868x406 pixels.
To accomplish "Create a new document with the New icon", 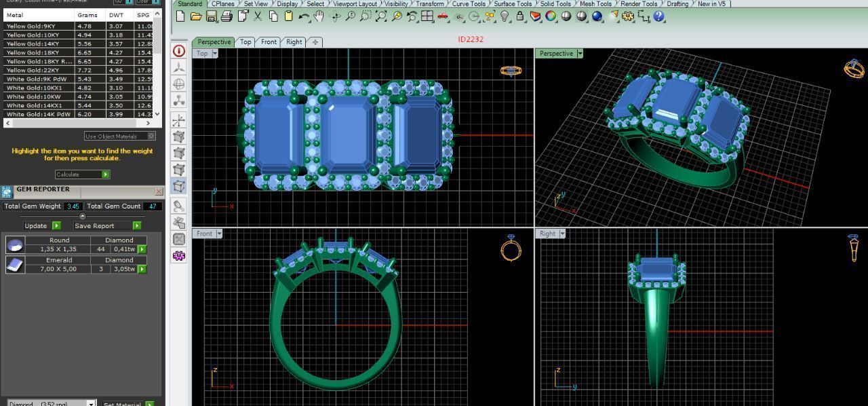I will 180,16.
